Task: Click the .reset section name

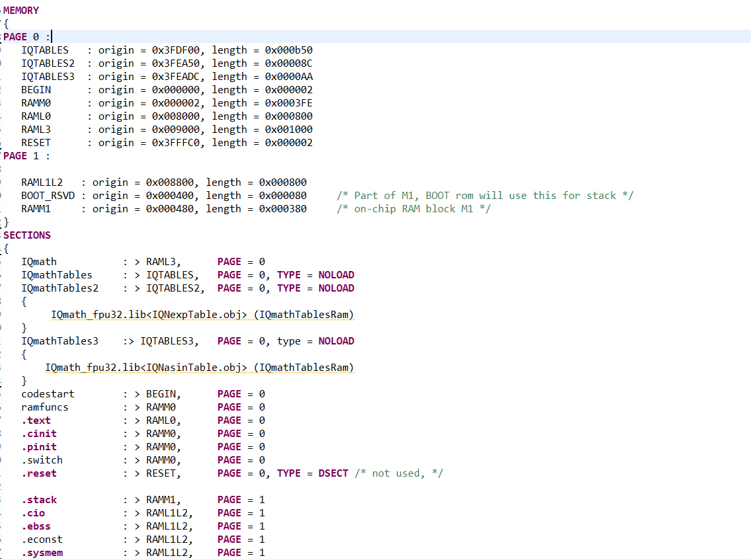Action: pyautogui.click(x=39, y=473)
